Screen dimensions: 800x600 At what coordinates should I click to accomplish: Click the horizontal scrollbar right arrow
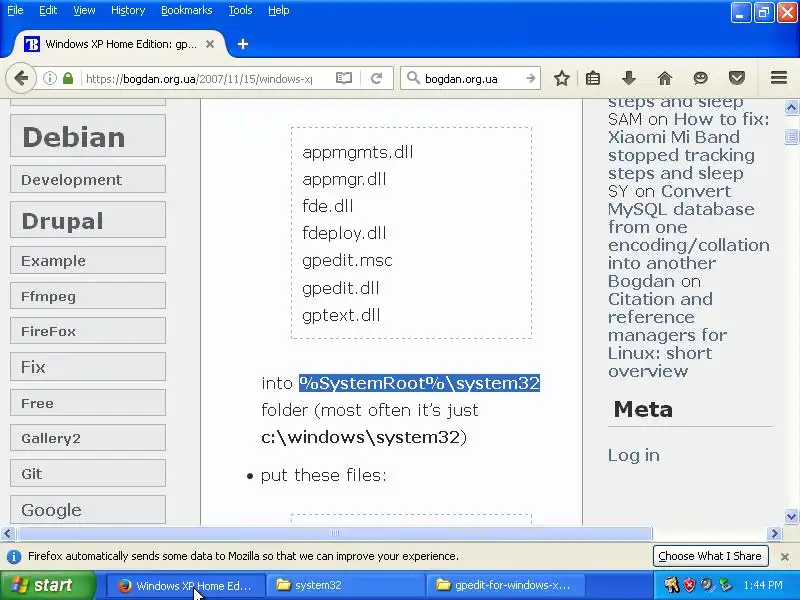[774, 534]
